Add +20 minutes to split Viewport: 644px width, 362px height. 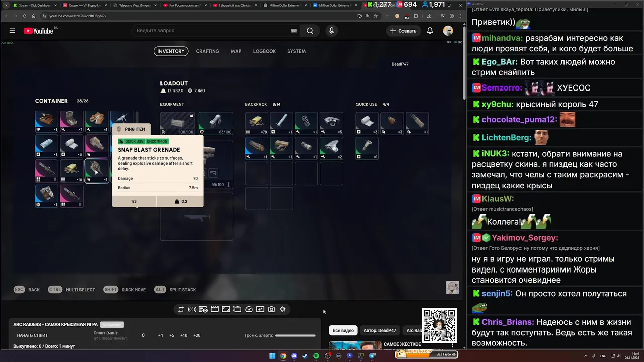pos(197,335)
